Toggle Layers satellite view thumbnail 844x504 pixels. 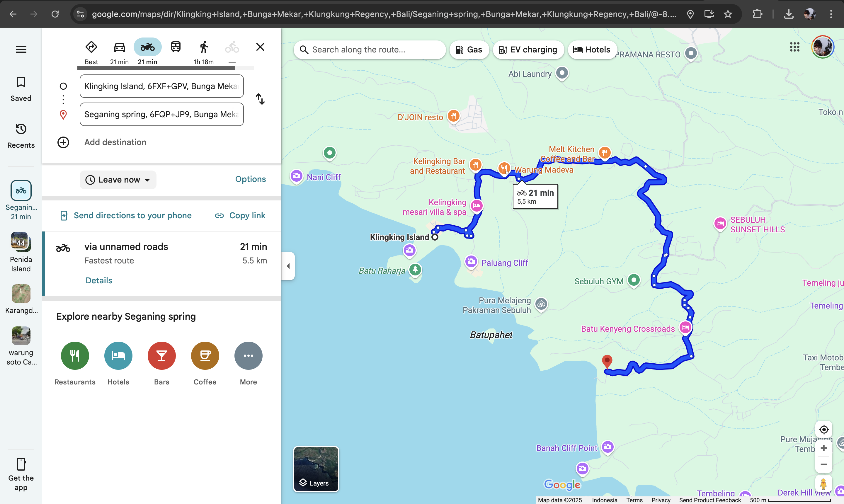pyautogui.click(x=316, y=469)
